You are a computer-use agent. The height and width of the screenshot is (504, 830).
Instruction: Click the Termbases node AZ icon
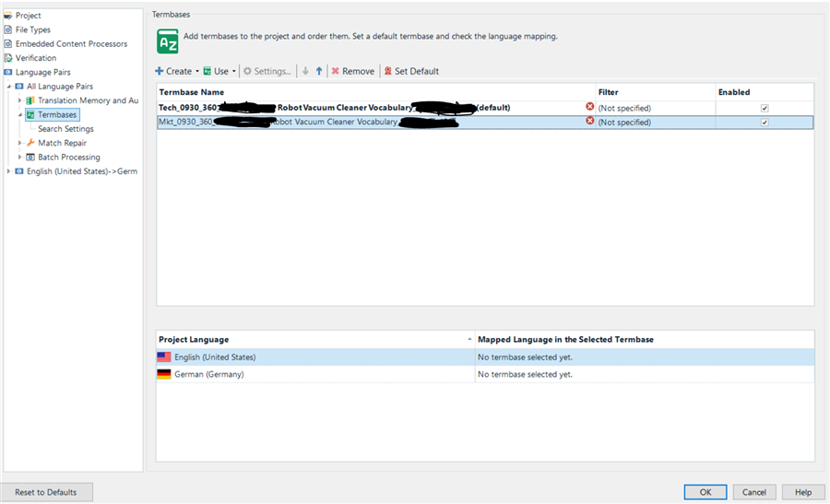coord(30,115)
